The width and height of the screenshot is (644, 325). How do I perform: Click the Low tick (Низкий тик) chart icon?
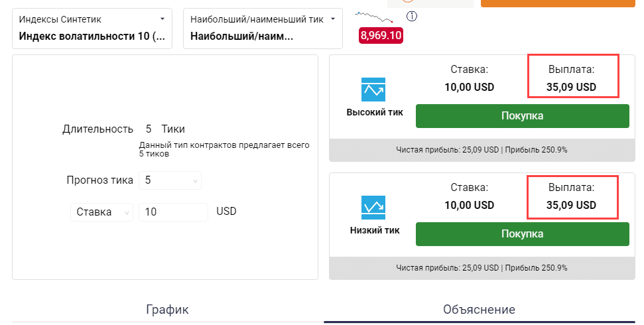click(374, 208)
